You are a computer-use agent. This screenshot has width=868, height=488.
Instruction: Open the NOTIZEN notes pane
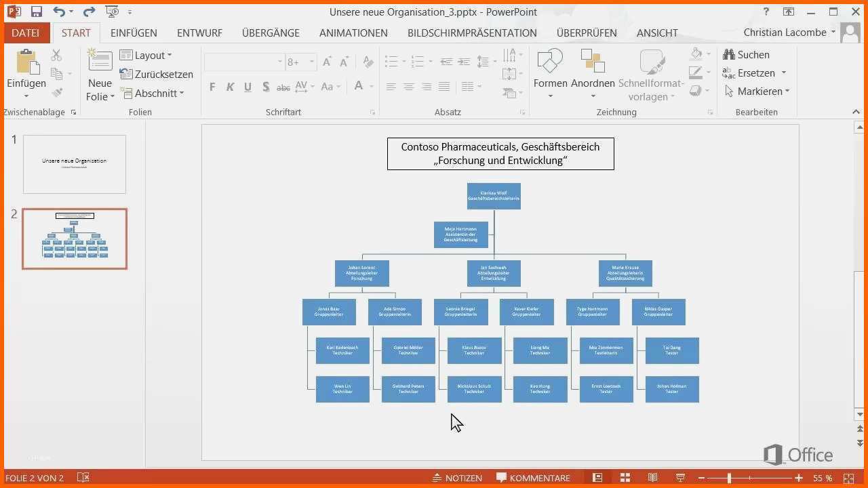pyautogui.click(x=457, y=478)
